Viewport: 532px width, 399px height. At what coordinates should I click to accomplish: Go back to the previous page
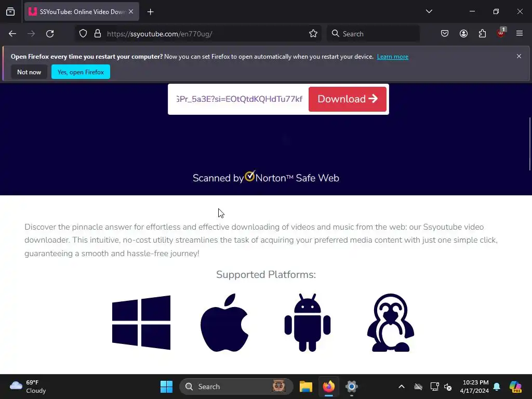pos(12,34)
